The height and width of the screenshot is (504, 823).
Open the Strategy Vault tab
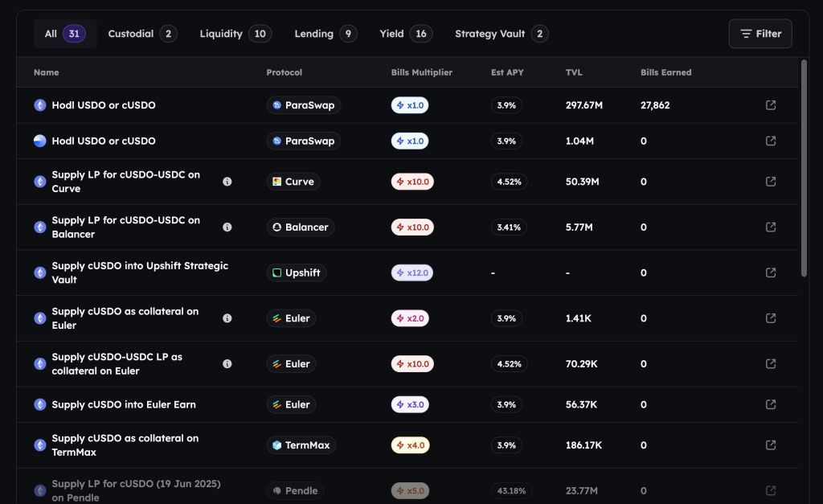coord(502,34)
